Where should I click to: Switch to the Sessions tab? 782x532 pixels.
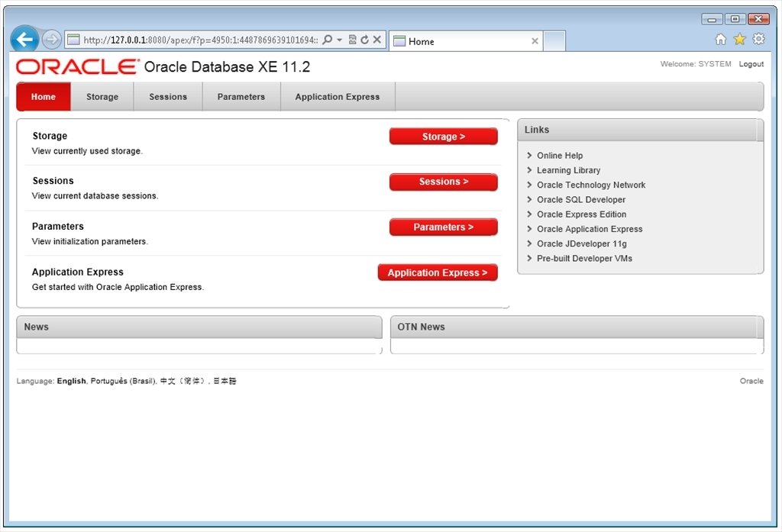(x=168, y=96)
